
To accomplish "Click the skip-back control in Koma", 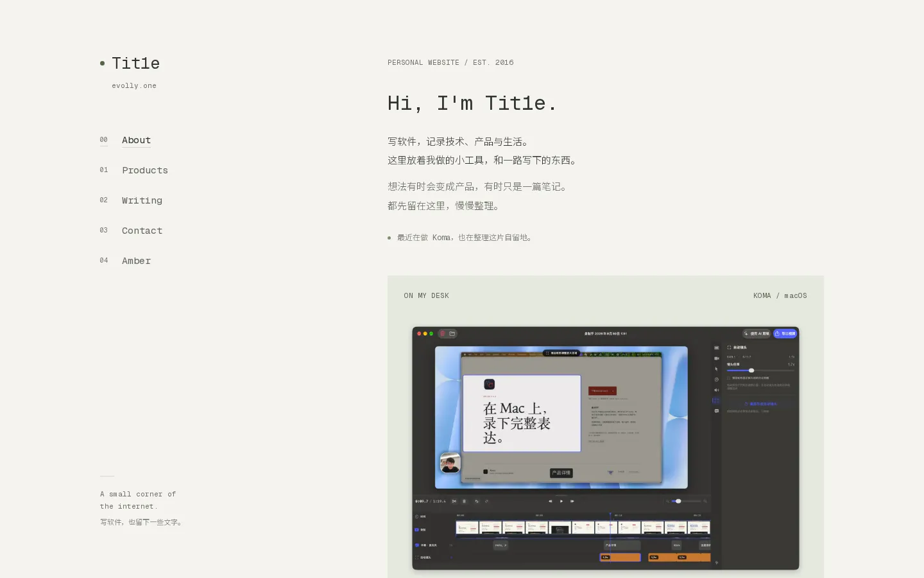I will [x=551, y=501].
